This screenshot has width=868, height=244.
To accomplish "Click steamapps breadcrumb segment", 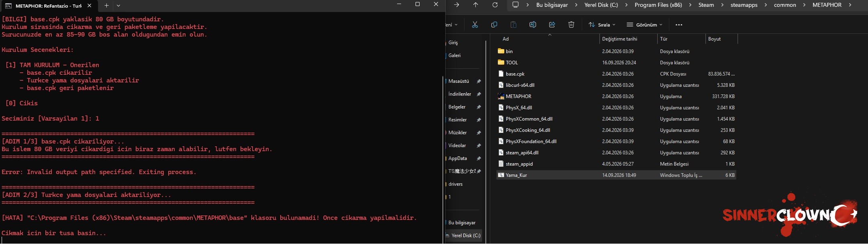I will coord(744,5).
